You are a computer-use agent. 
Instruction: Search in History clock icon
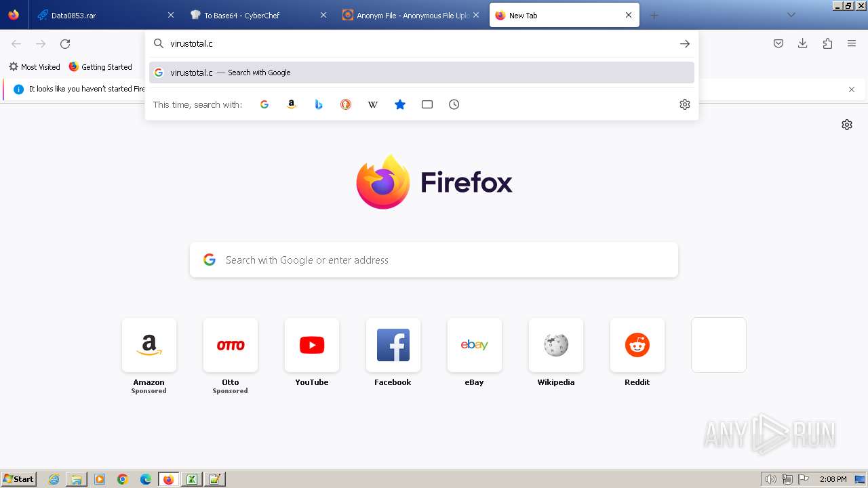(x=454, y=104)
